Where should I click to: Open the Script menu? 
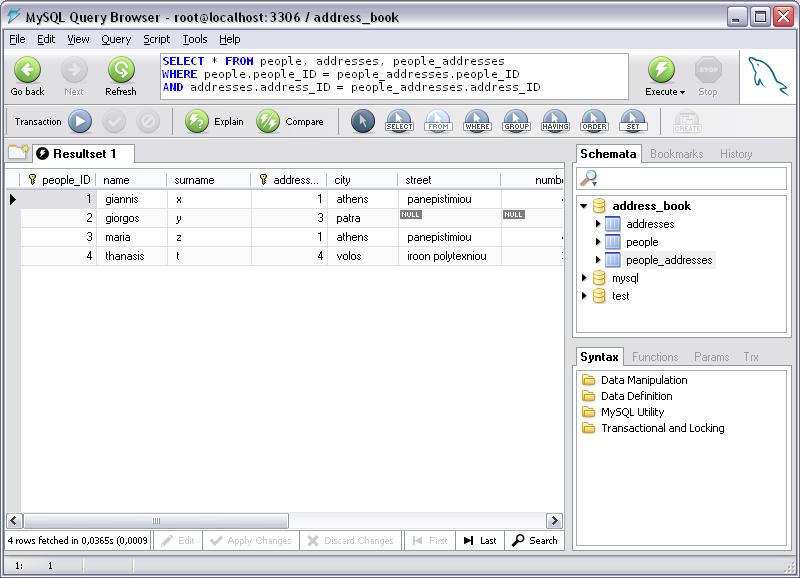(x=156, y=39)
